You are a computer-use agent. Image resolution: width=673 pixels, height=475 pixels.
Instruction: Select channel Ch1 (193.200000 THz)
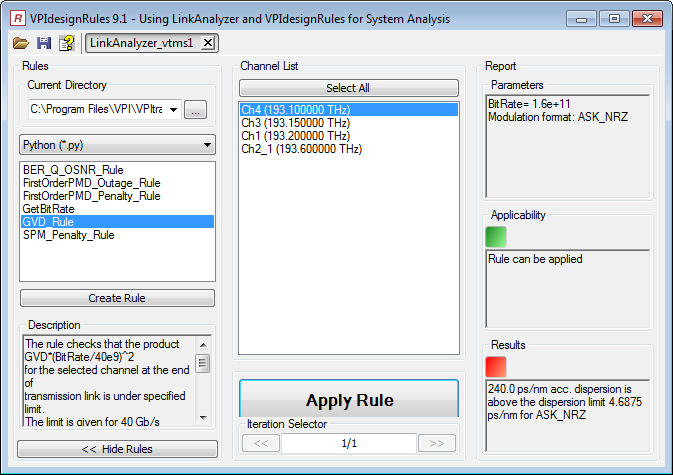pos(349,136)
